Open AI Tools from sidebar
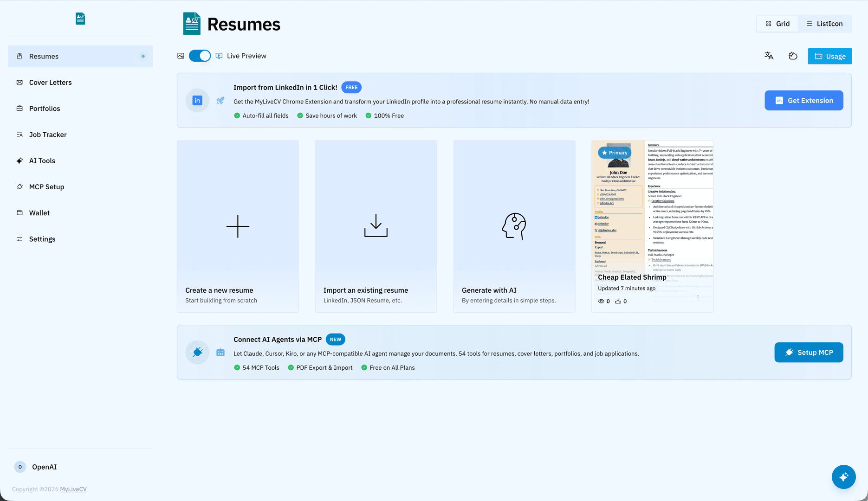868x501 pixels. [x=80, y=161]
